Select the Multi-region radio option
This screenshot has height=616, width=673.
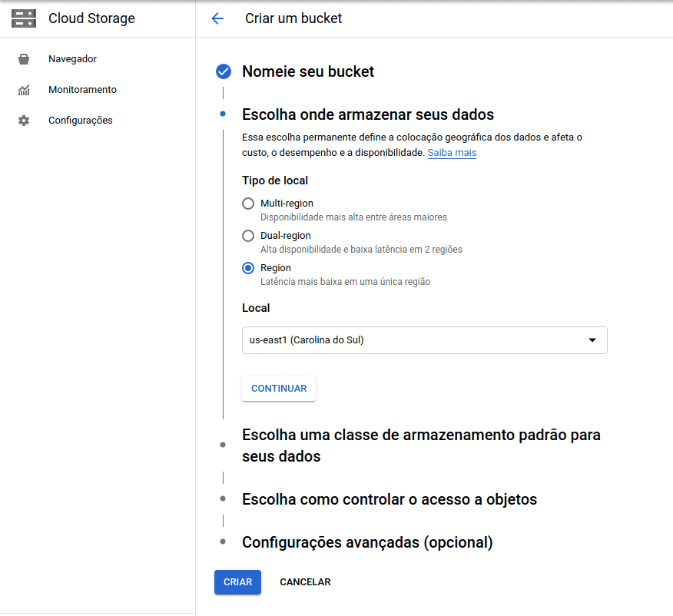point(248,204)
